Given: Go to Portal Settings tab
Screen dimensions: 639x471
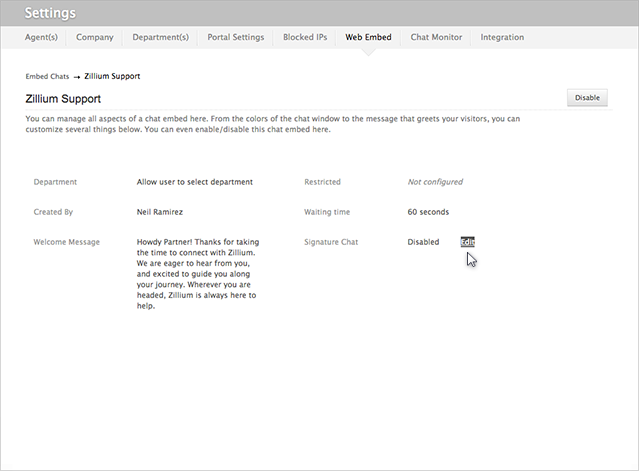Looking at the screenshot, I should click(x=236, y=37).
